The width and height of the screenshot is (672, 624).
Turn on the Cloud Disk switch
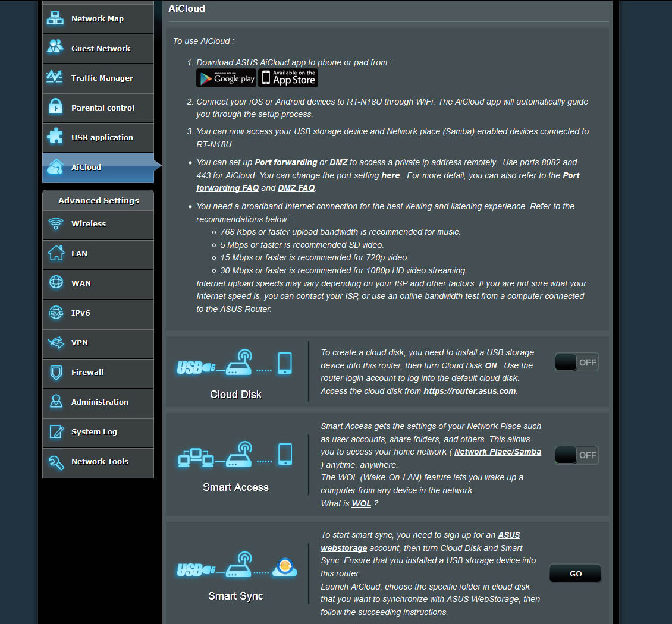tap(576, 363)
